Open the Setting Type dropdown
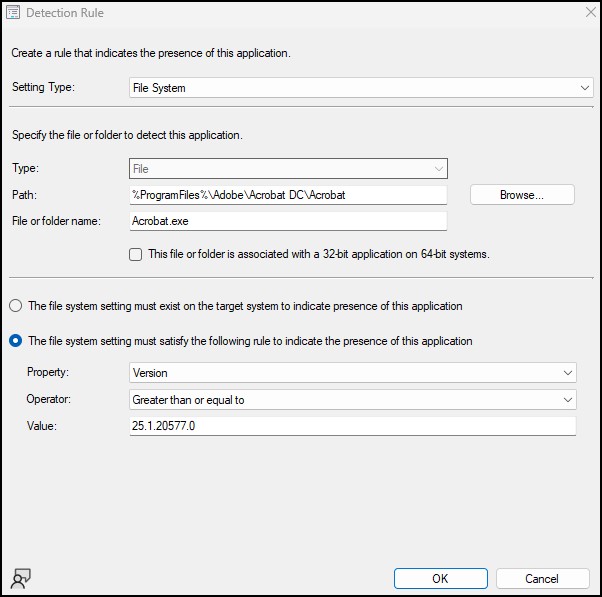 point(361,88)
